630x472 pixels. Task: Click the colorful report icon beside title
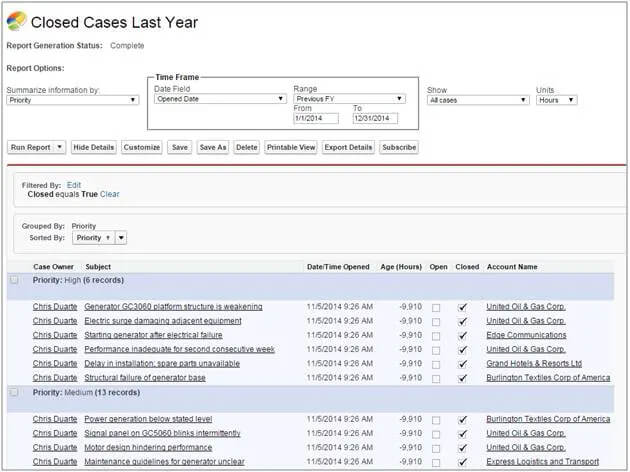(x=16, y=22)
